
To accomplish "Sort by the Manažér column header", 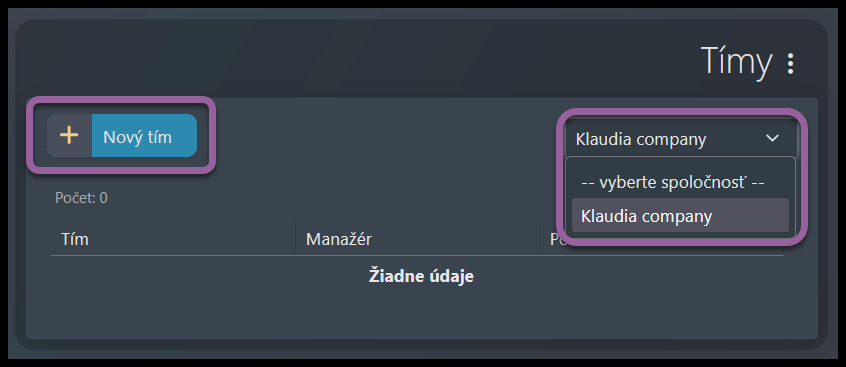I will [339, 239].
